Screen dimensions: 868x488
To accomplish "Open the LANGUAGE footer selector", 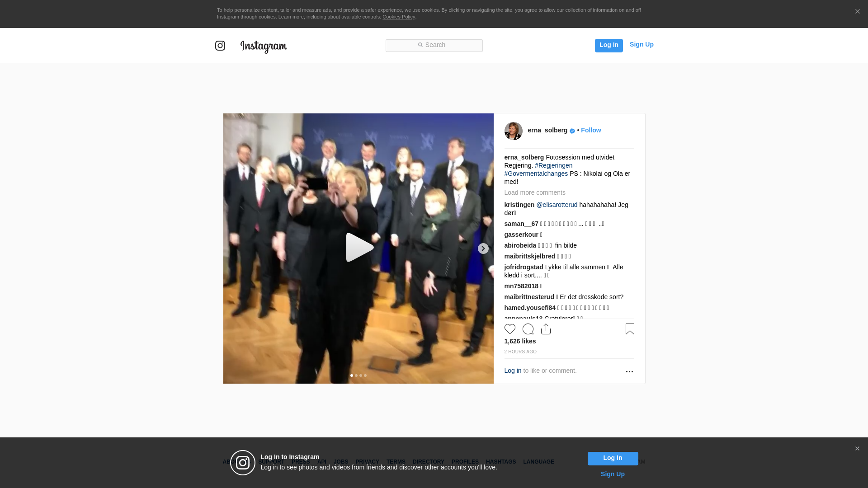I will tap(539, 462).
